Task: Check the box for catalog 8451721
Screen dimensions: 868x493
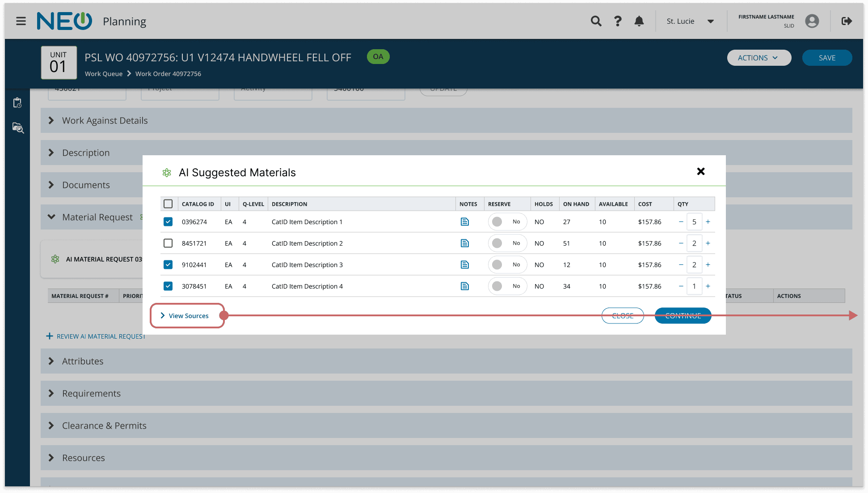Action: (168, 243)
